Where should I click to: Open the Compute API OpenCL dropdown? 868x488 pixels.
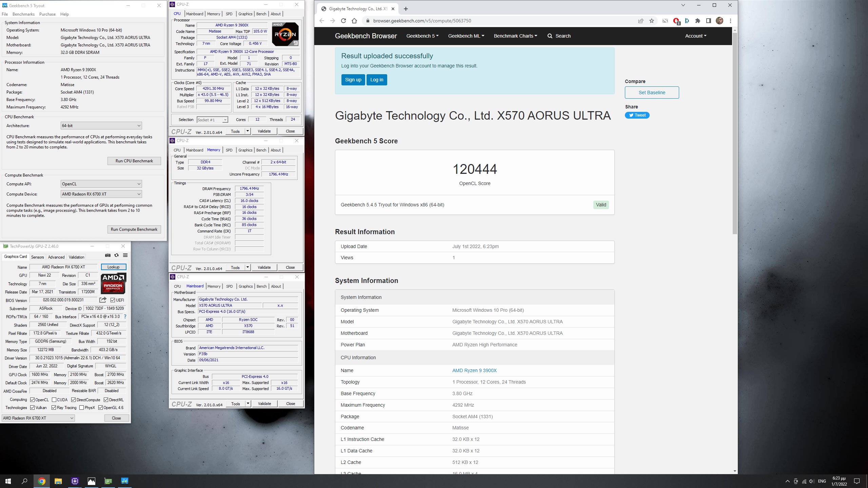[101, 184]
